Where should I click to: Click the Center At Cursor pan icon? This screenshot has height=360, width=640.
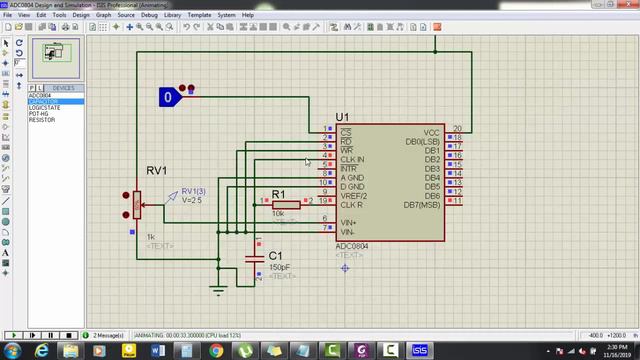click(x=129, y=27)
